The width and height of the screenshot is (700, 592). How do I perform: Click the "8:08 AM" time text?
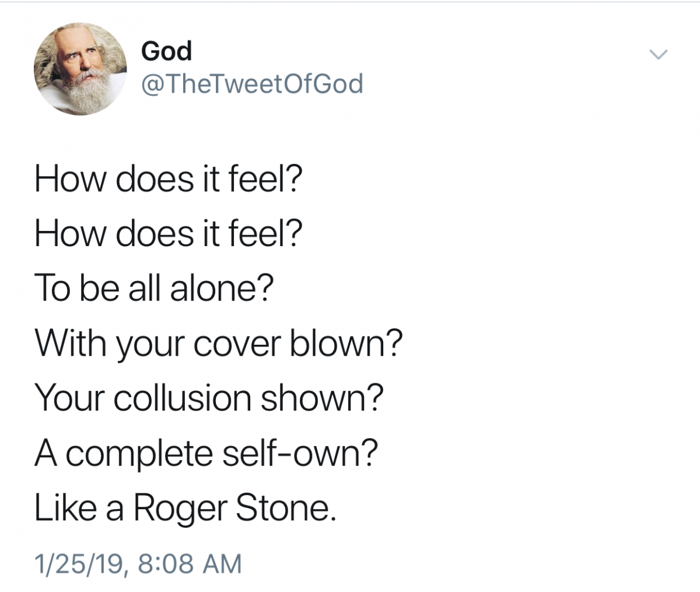pos(190,563)
